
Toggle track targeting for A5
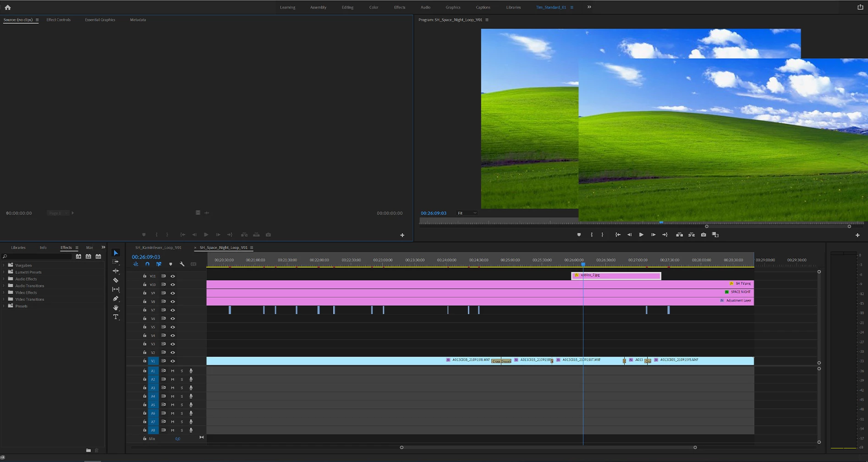point(153,405)
